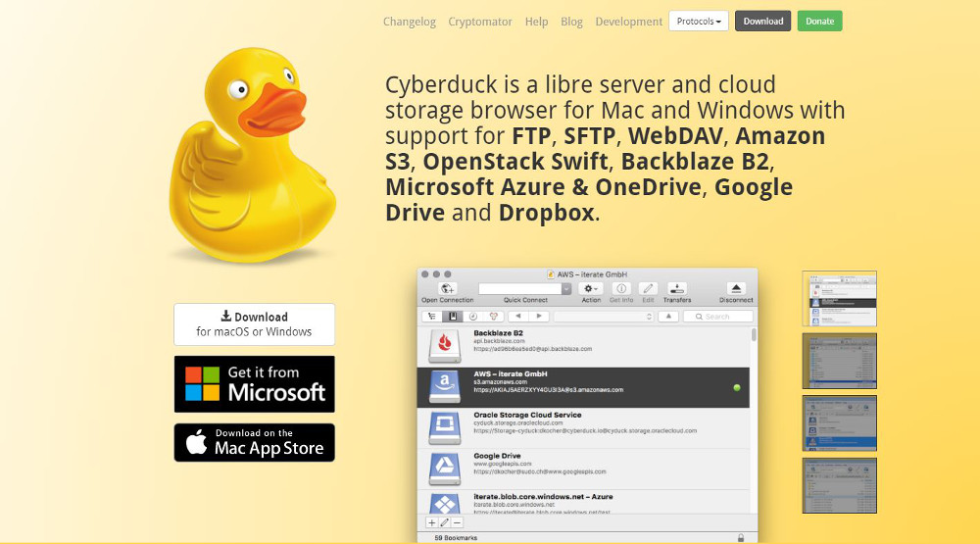Click the "www.googleapis.com" hostname text

[x=503, y=464]
